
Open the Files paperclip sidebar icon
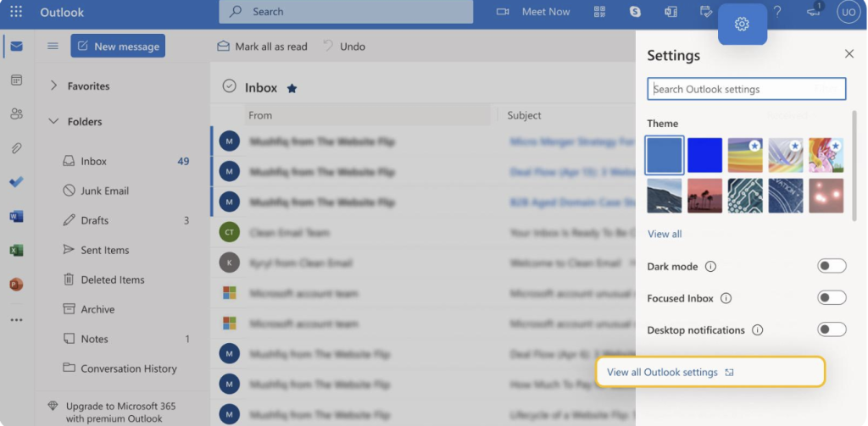17,147
